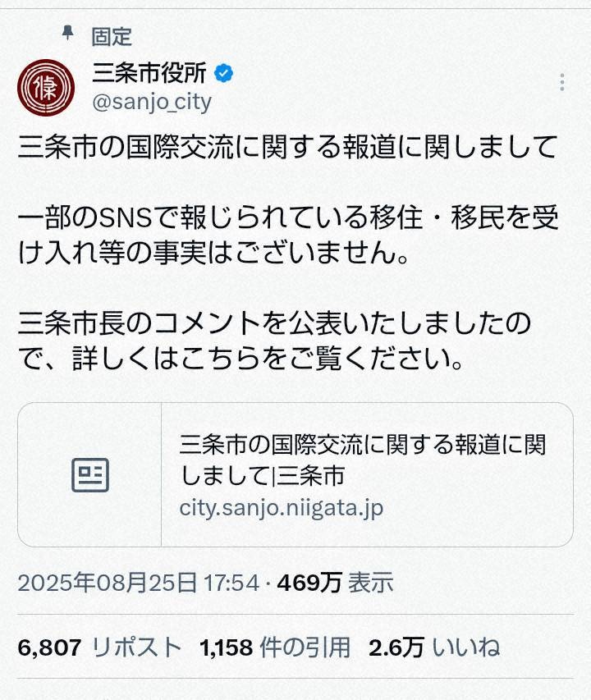
Task: Click the sentence starting with 三条市長のコメント
Action: click(x=275, y=324)
